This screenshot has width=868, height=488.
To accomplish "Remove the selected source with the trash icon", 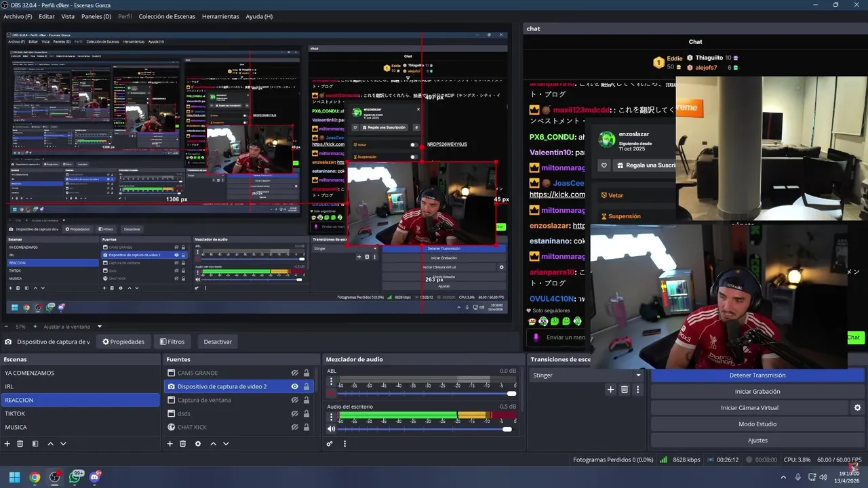I will [x=183, y=444].
